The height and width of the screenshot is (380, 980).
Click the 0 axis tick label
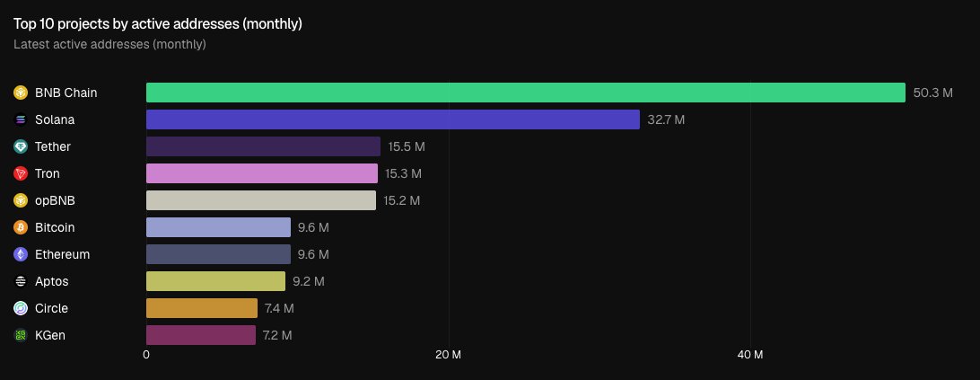click(x=146, y=355)
